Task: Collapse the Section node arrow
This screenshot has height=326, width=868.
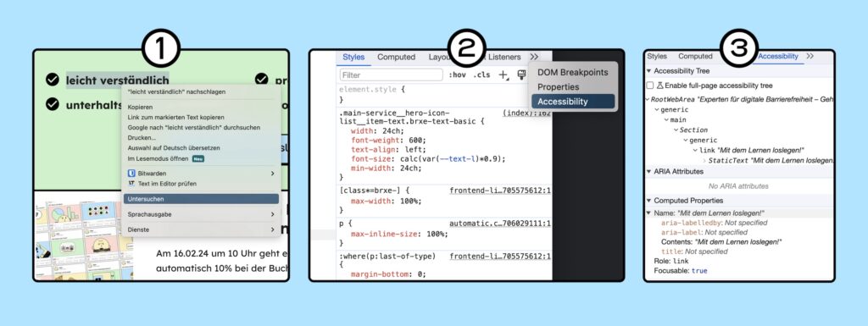Action: click(676, 130)
